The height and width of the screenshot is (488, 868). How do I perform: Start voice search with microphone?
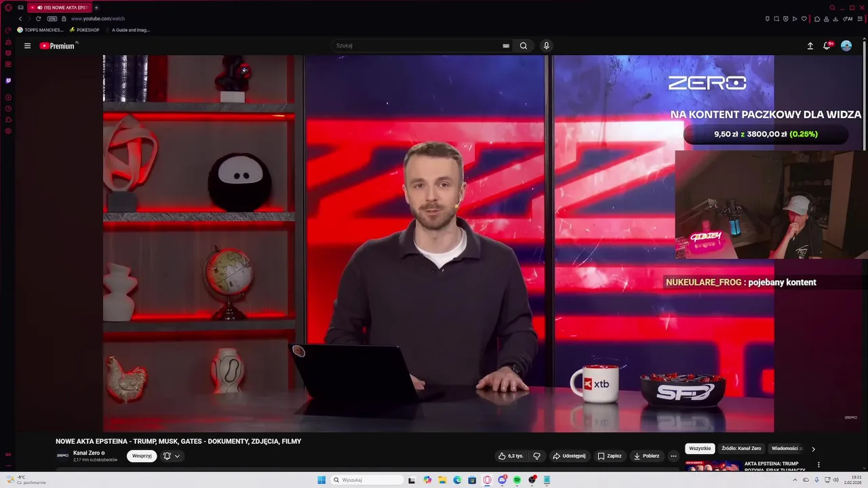[547, 45]
